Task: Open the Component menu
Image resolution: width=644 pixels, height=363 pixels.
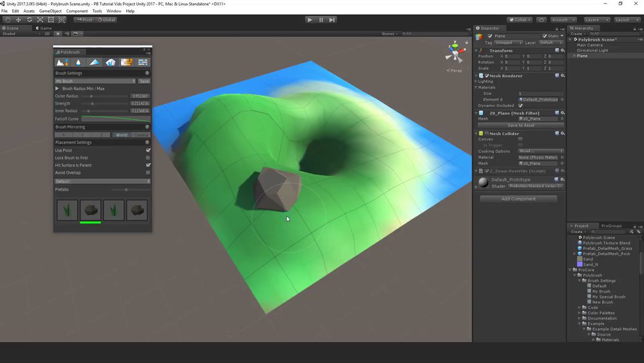Action: pyautogui.click(x=77, y=11)
